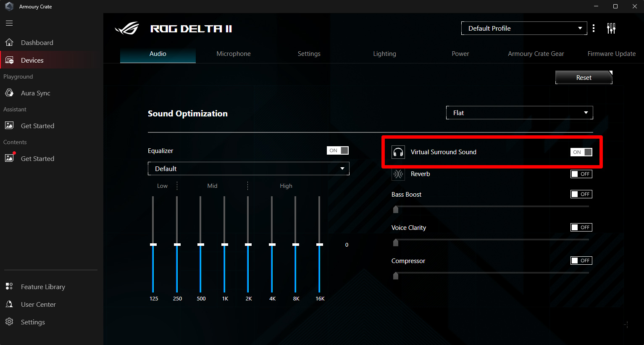
Task: Click the Dashboard home icon
Action: (9, 42)
